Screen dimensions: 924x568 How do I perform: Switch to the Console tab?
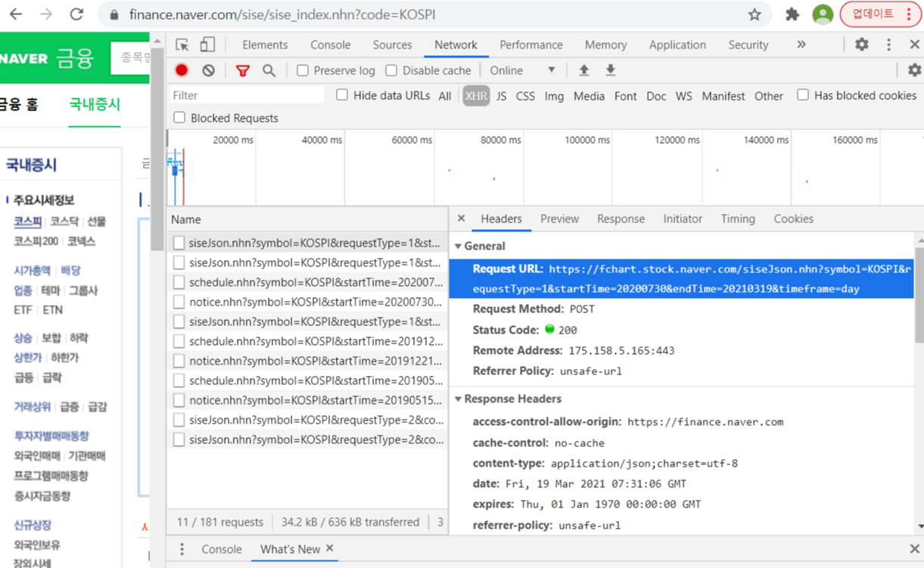331,45
